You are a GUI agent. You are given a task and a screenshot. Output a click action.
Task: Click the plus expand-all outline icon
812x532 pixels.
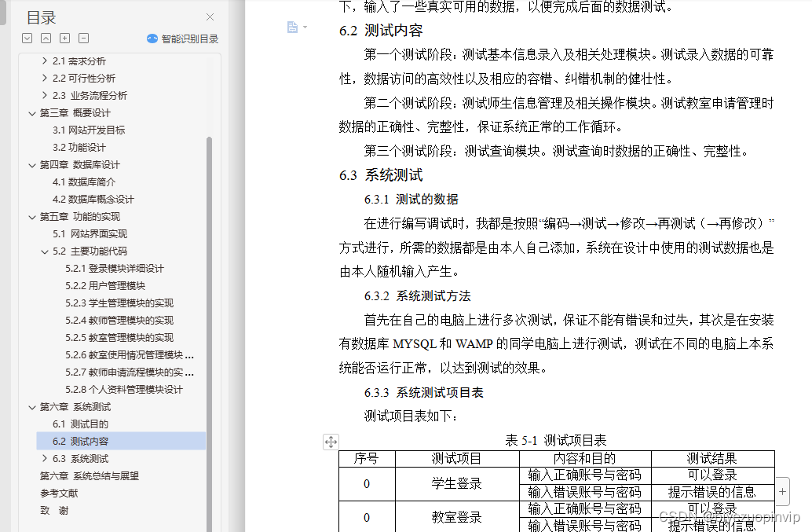click(x=64, y=39)
